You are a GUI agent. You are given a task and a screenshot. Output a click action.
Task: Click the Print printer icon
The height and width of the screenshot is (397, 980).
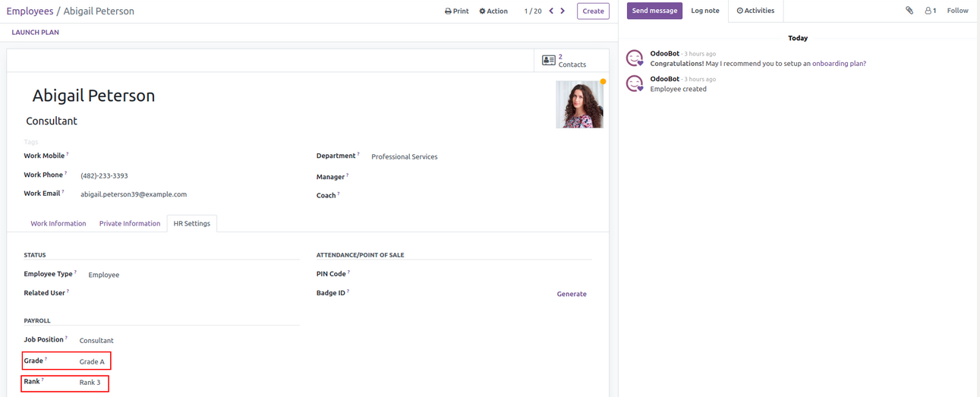[x=449, y=11]
